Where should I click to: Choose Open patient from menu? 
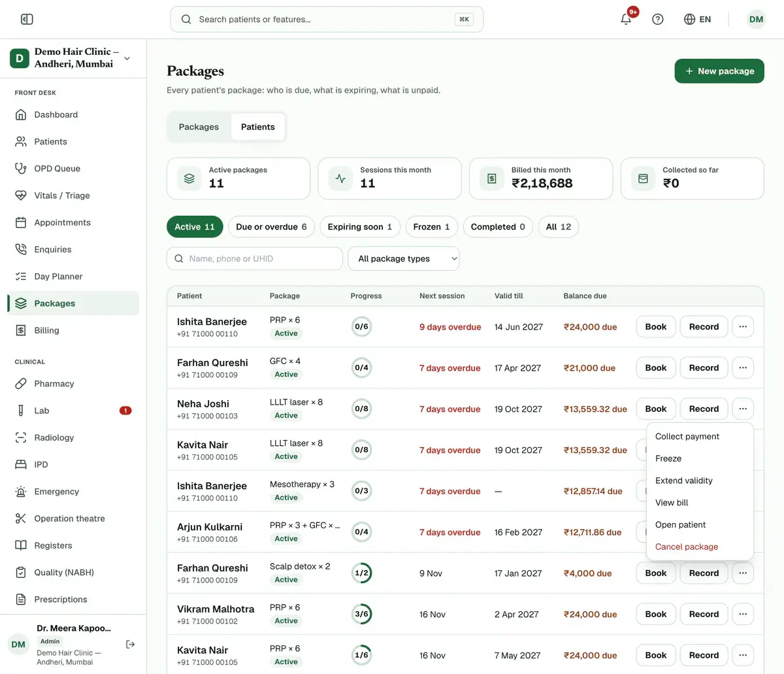[x=700, y=525]
